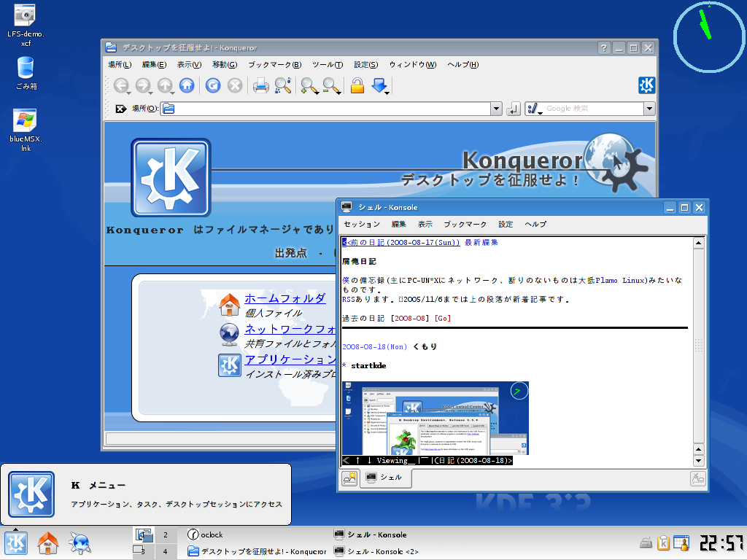Click into Konqueror's location input field
This screenshot has width=747, height=560.
325,109
